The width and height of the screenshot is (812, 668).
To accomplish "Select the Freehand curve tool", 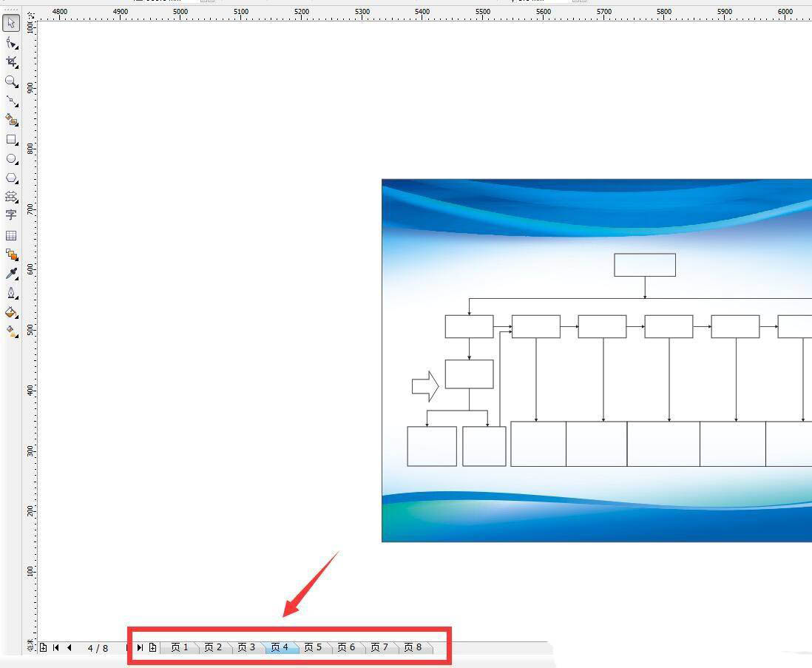I will (x=11, y=101).
